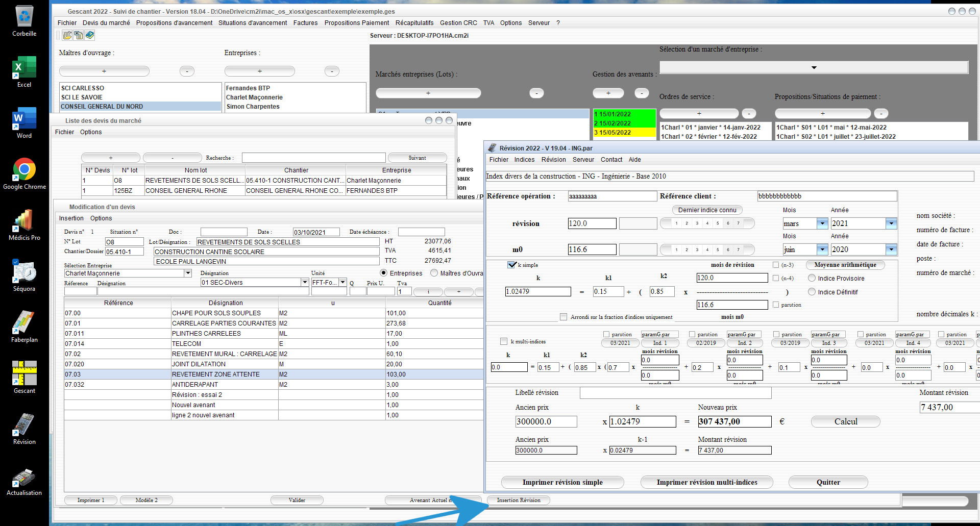This screenshot has height=526, width=980.
Task: Uncheck the k simple checkbox
Action: click(512, 265)
